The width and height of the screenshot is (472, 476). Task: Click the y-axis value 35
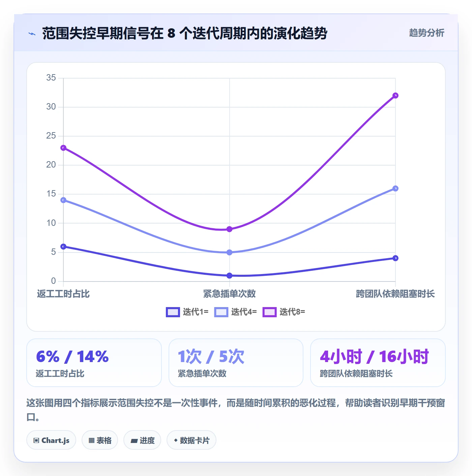click(x=51, y=78)
